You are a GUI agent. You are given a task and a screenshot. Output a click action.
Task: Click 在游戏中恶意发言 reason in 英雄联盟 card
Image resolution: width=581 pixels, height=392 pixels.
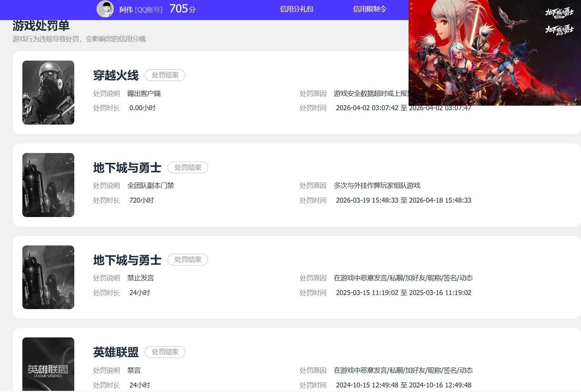click(403, 370)
